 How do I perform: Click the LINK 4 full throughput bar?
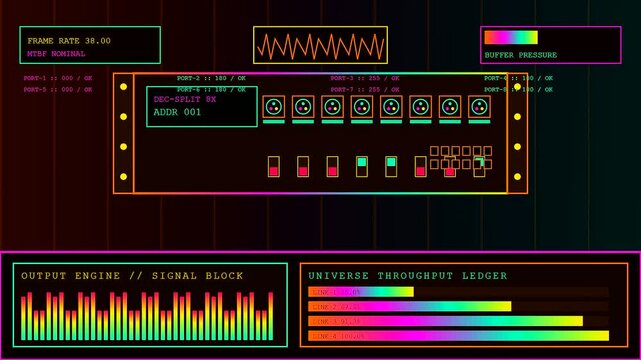click(459, 336)
